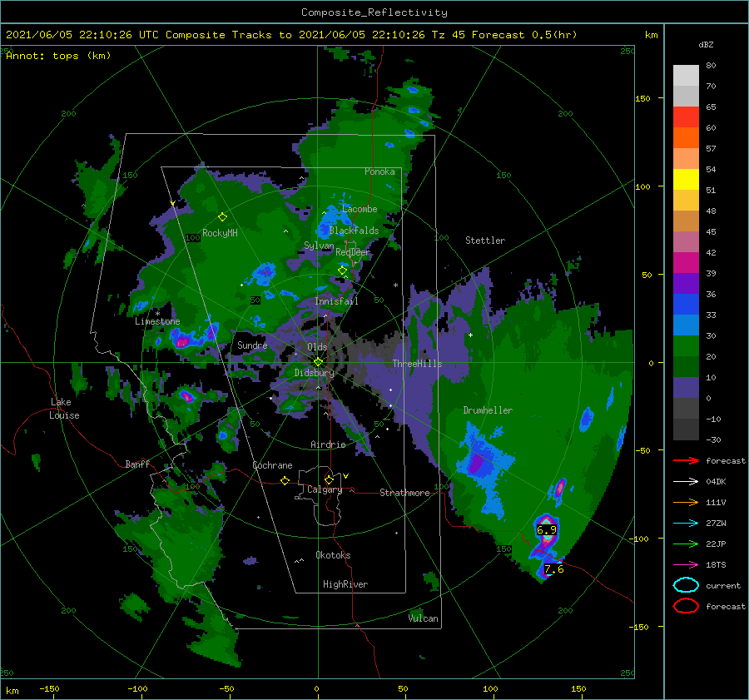Click the Strathmore town label
This screenshot has width=749, height=700.
tap(404, 493)
